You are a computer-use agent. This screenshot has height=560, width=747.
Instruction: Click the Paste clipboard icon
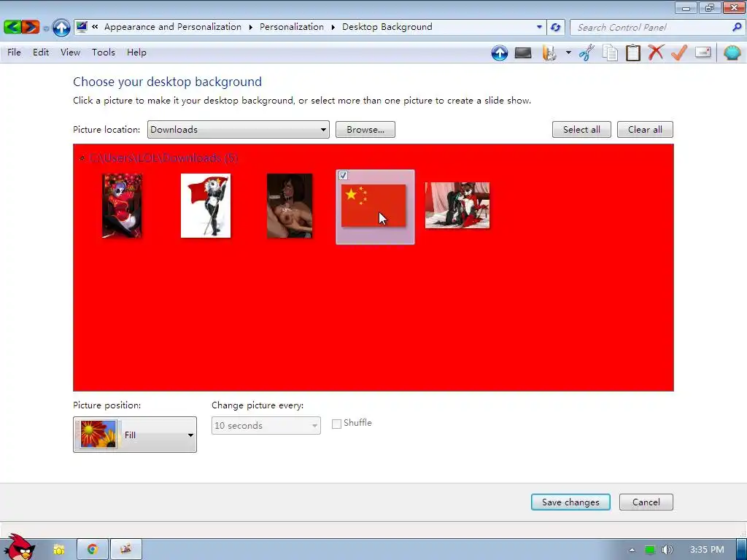633,52
